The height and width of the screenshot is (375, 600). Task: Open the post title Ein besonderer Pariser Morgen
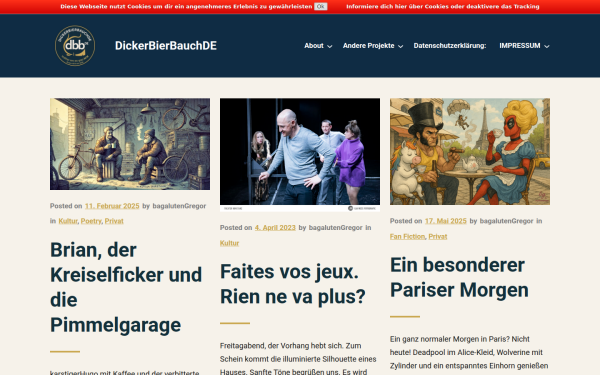[459, 277]
